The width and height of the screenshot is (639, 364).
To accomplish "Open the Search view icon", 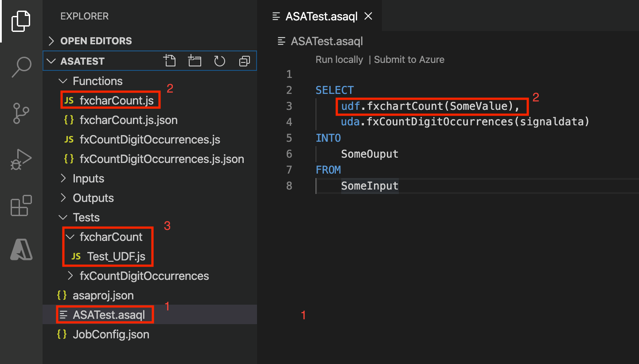I will coord(21,67).
